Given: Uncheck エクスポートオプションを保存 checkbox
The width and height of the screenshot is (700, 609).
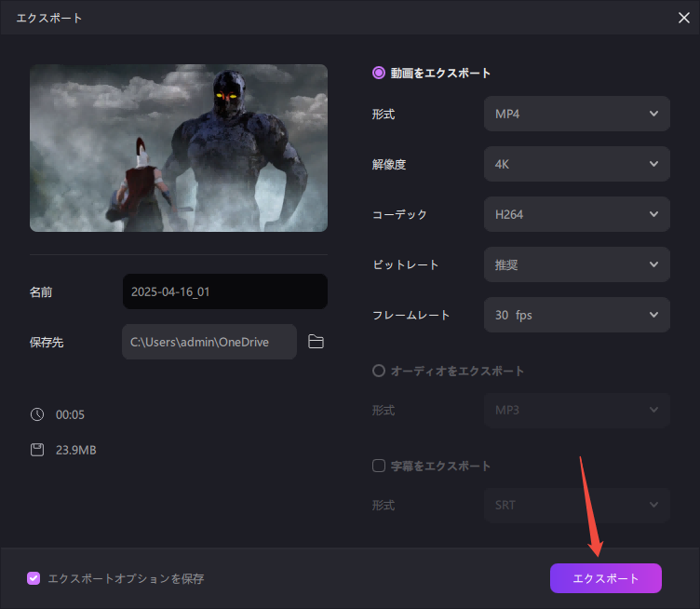Looking at the screenshot, I should [x=34, y=578].
